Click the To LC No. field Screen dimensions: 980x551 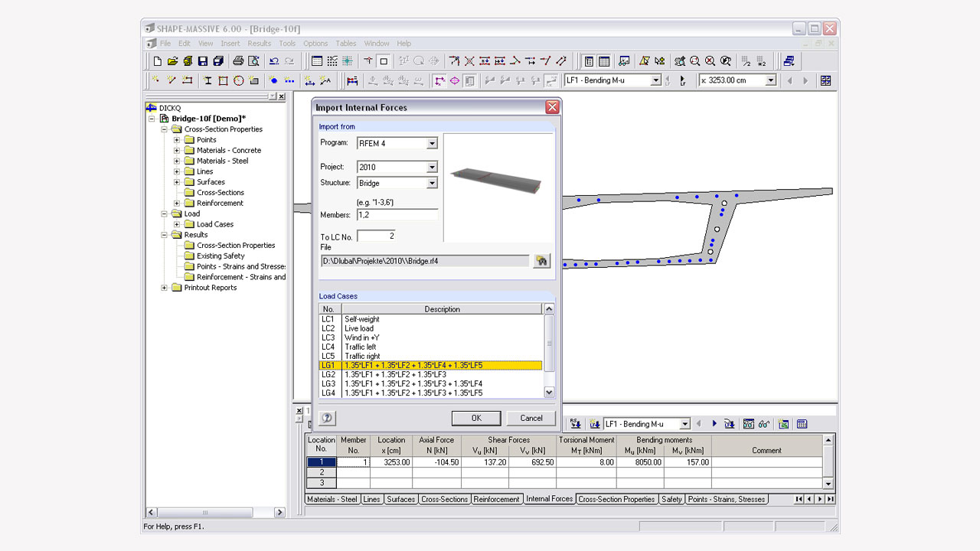pos(376,236)
